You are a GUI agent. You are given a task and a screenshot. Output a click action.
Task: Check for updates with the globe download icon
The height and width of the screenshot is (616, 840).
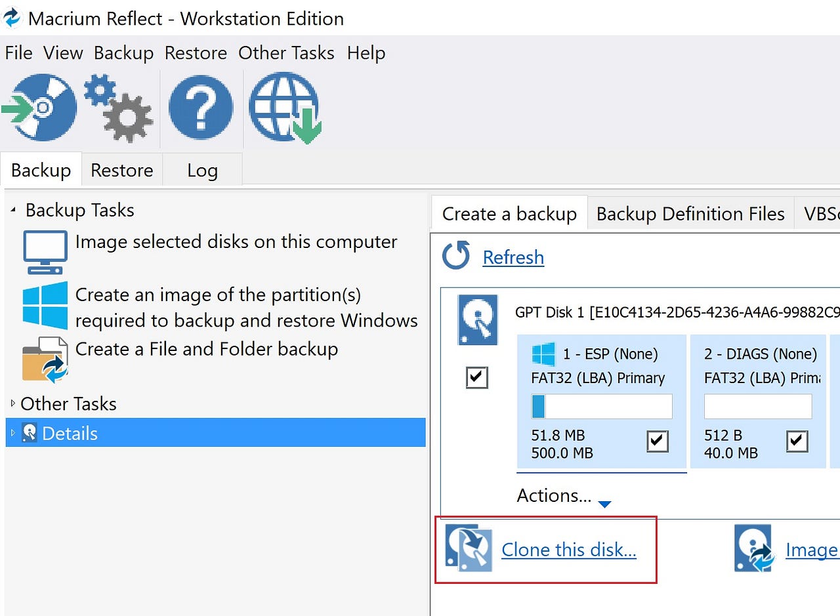click(285, 108)
